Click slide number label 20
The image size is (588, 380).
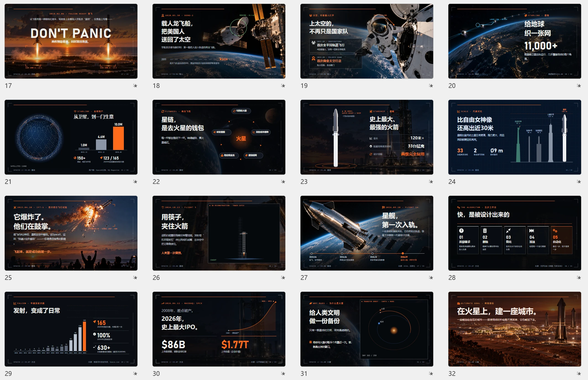coord(452,86)
